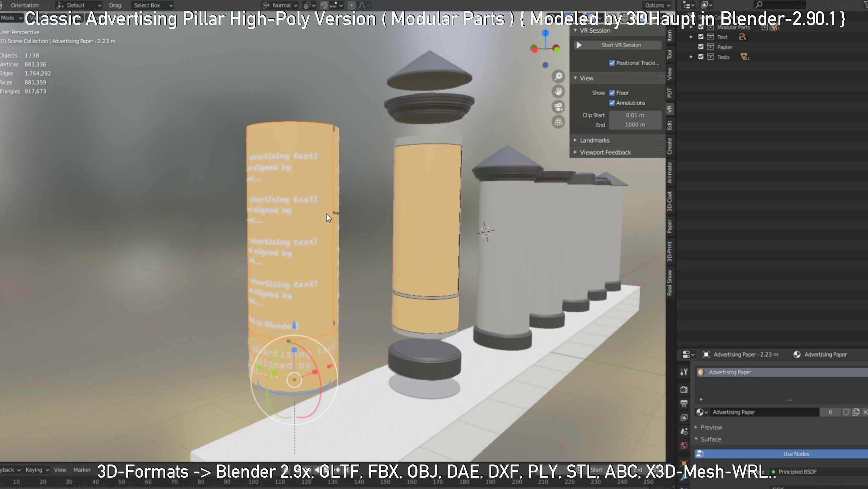Open the Options dropdown
This screenshot has width=868, height=489.
658,6
